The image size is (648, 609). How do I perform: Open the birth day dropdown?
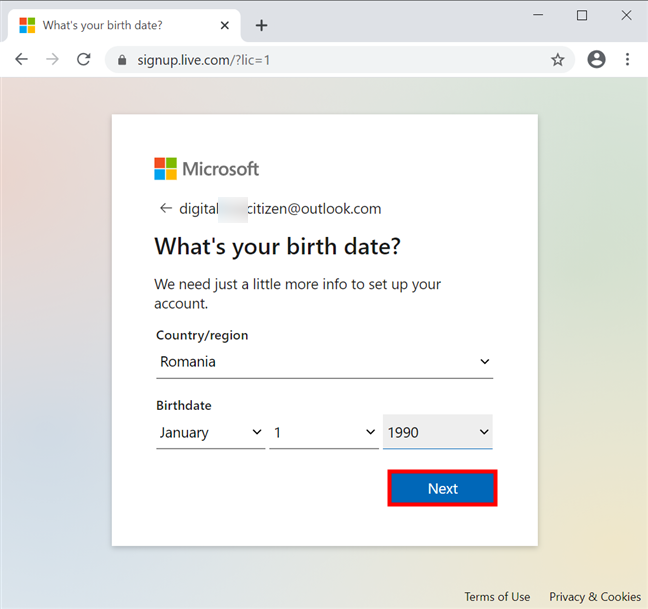point(324,433)
